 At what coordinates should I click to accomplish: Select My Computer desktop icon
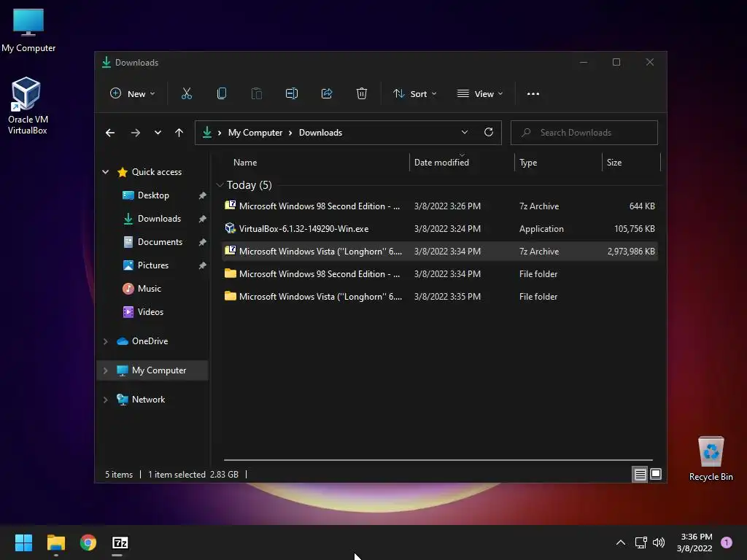(28, 31)
